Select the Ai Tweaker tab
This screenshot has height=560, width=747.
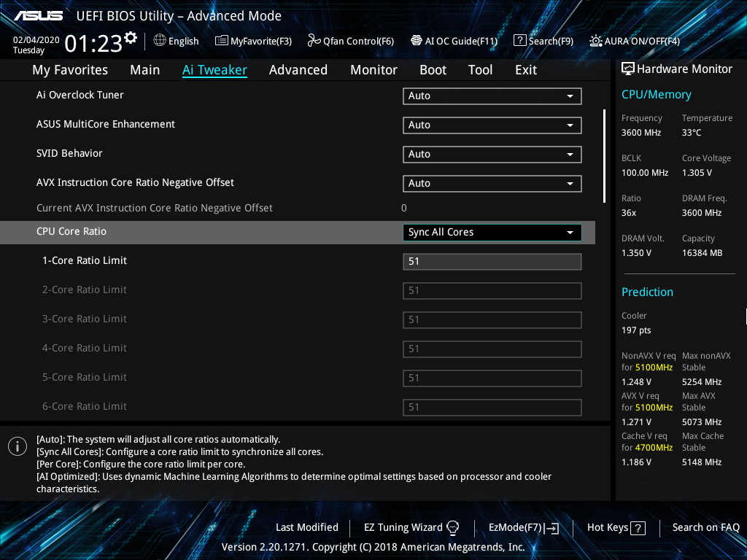(x=214, y=70)
